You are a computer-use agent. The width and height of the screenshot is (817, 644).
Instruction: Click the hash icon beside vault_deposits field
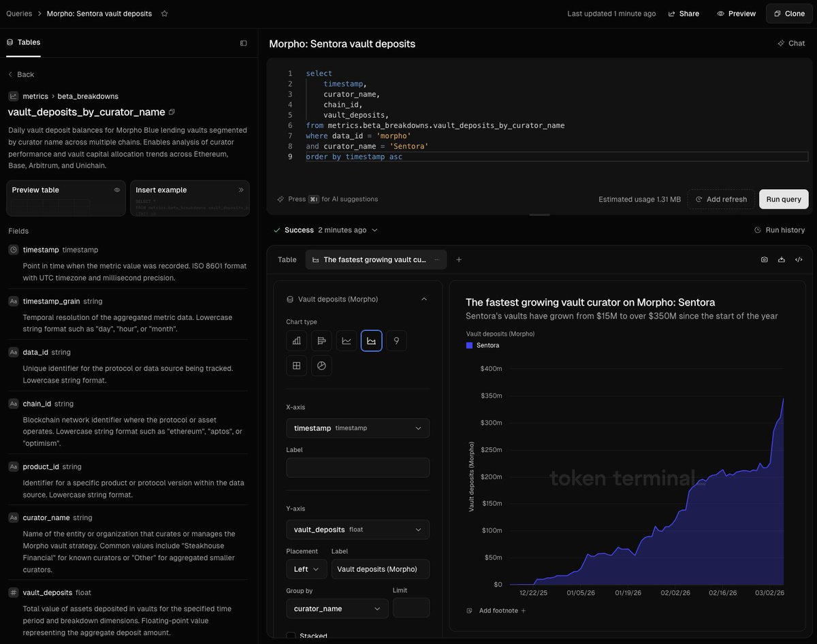tap(13, 592)
